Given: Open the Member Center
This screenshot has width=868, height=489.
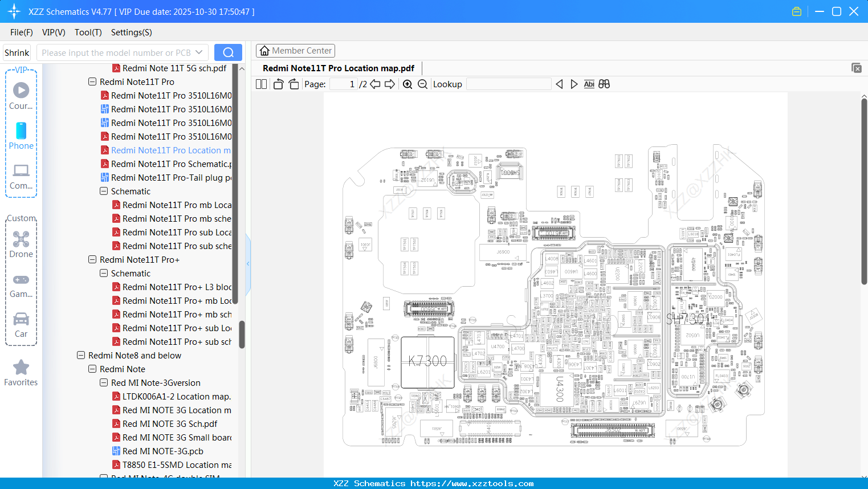Looking at the screenshot, I should click(295, 50).
